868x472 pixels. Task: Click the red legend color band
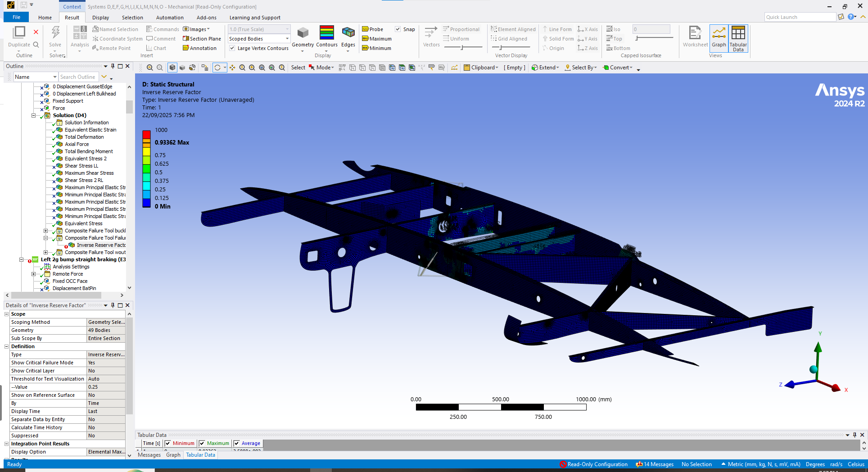pos(146,134)
